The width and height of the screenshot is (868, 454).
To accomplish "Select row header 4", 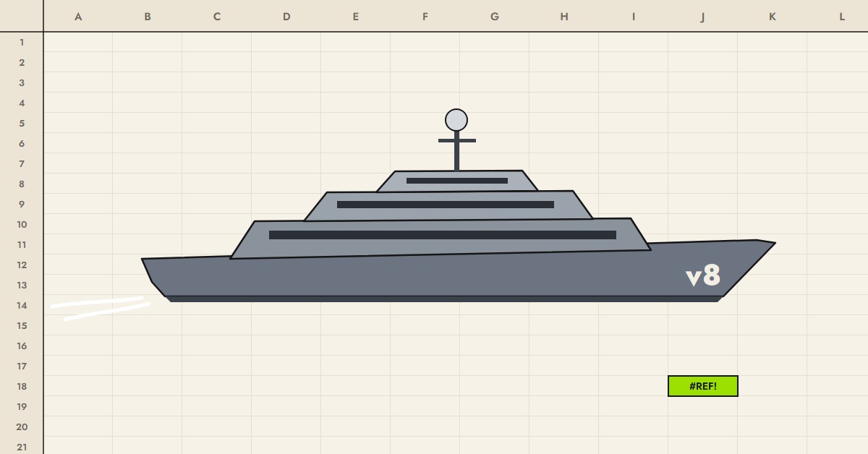I will 22,103.
